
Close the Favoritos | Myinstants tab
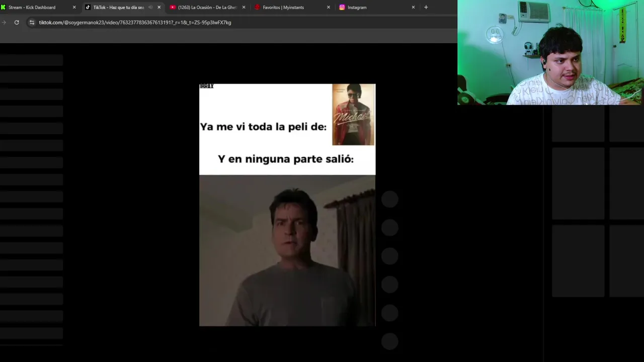(x=329, y=8)
